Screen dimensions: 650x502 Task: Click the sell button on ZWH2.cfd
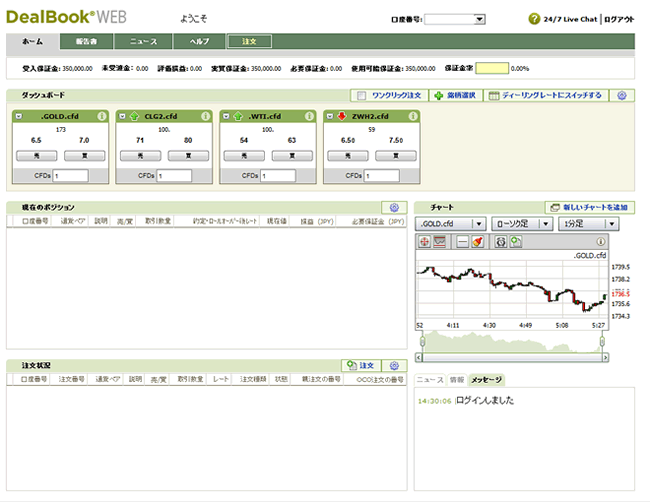tap(348, 156)
